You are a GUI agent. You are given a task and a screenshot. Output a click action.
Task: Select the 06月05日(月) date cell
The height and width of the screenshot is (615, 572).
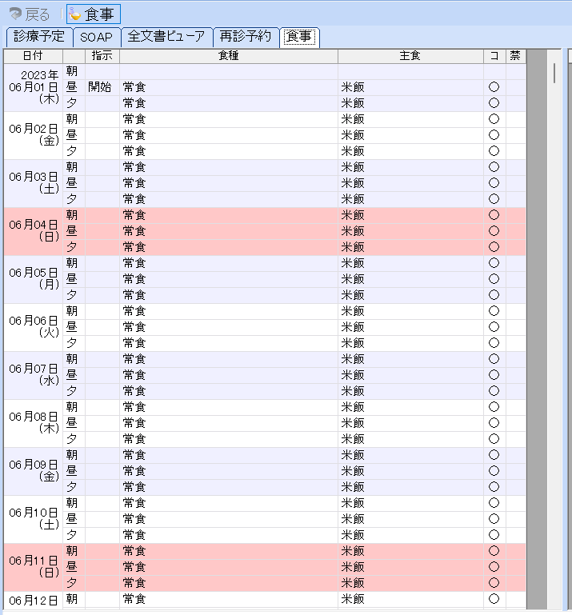coord(33,279)
